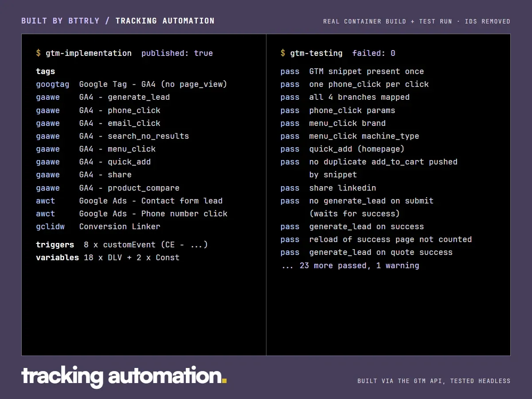Select the 'triggers 8 x customEvent' line
532x399 pixels.
[122, 245]
